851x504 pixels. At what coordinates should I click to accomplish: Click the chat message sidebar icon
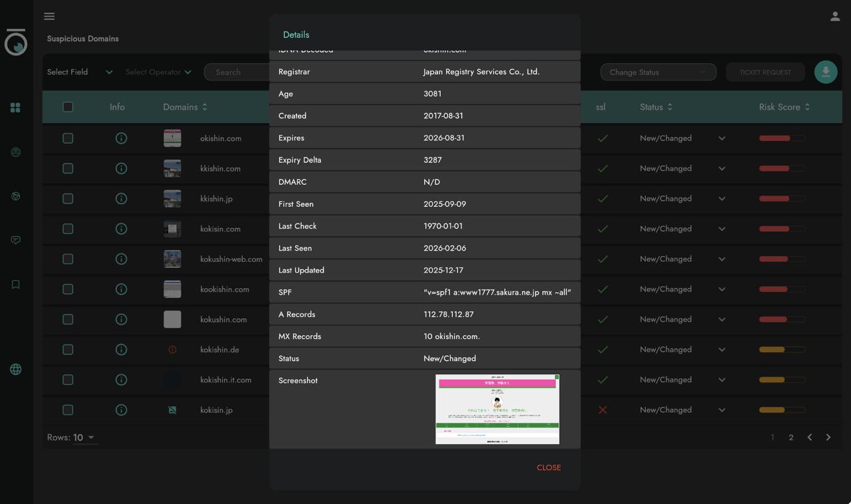(x=15, y=240)
